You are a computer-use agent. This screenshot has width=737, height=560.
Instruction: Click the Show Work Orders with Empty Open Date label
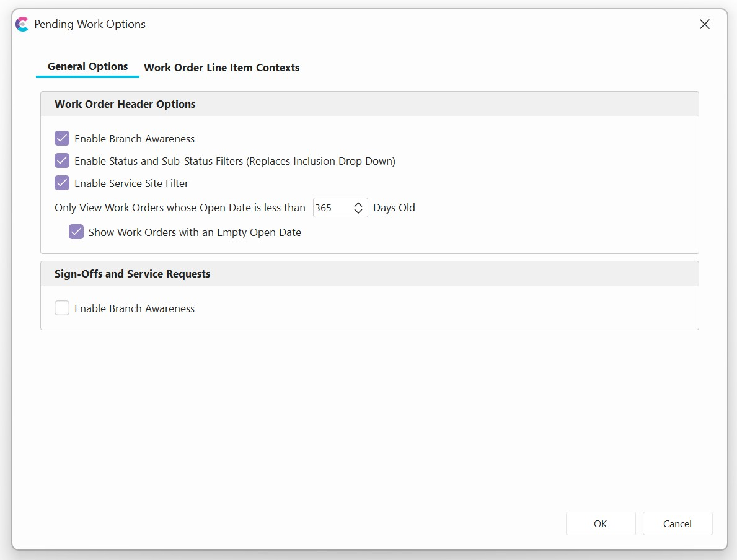[x=195, y=233]
